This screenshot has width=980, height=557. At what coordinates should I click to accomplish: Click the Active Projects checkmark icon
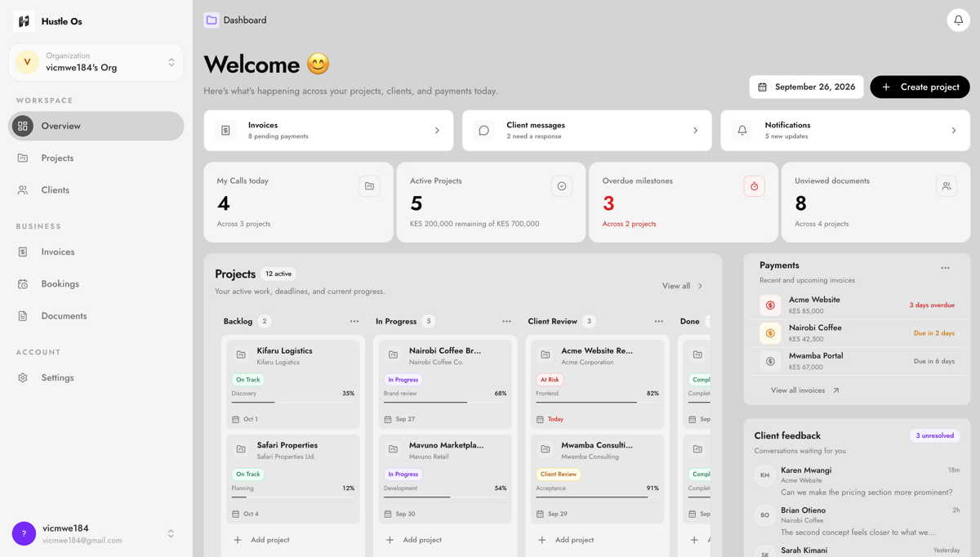click(562, 186)
